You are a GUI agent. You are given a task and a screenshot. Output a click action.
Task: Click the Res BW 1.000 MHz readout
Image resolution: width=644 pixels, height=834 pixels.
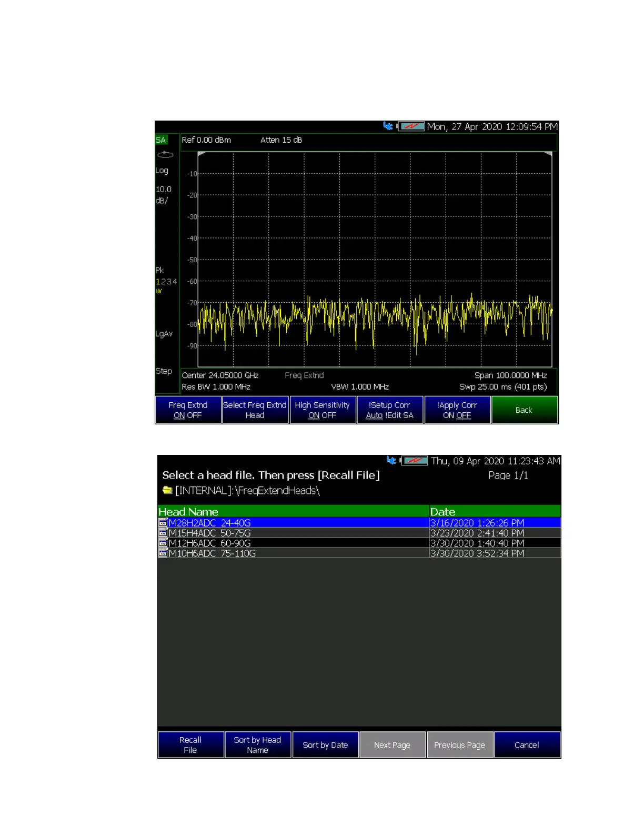[216, 386]
